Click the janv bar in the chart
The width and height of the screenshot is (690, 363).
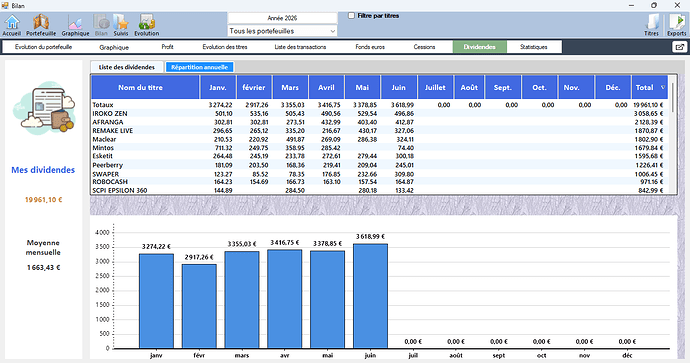156,301
